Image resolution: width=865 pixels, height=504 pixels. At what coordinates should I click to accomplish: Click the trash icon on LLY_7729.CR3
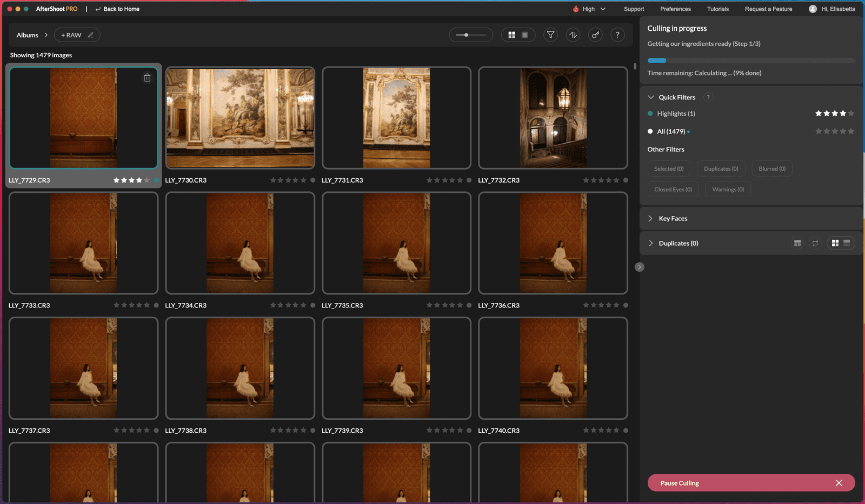tap(147, 78)
